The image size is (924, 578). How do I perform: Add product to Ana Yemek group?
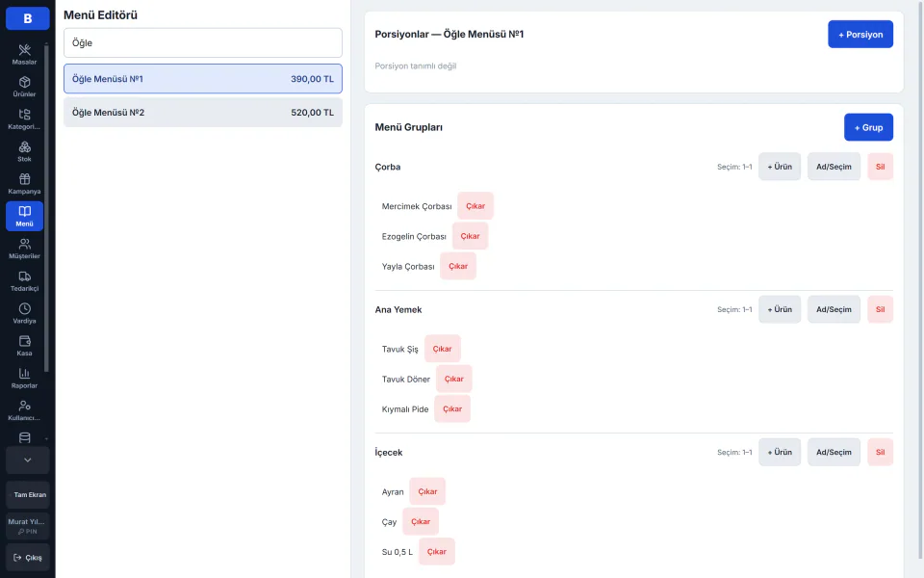point(780,309)
